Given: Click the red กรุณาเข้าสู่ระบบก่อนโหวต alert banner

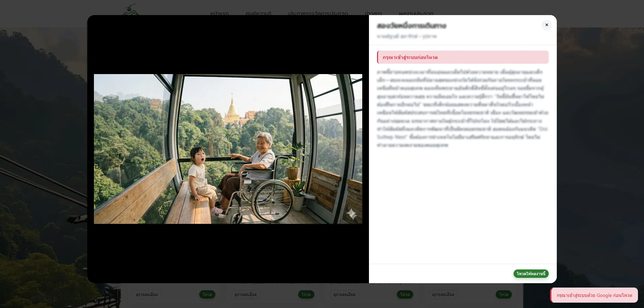Looking at the screenshot, I should tap(463, 57).
